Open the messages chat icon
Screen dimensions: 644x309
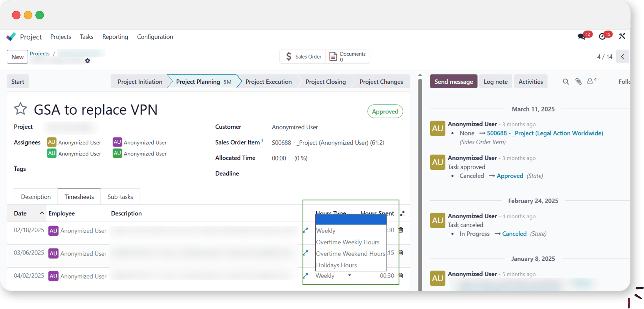581,36
